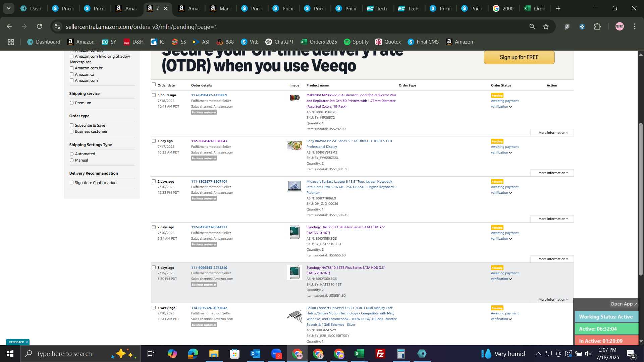Image resolution: width=644 pixels, height=362 pixels.
Task: Switch to the first Tech tab
Action: pos(378,8)
